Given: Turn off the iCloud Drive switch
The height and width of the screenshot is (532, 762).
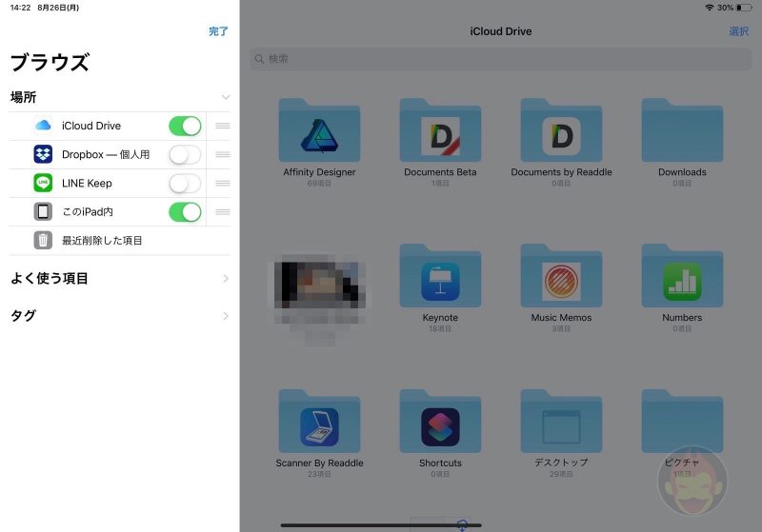Looking at the screenshot, I should point(185,127).
